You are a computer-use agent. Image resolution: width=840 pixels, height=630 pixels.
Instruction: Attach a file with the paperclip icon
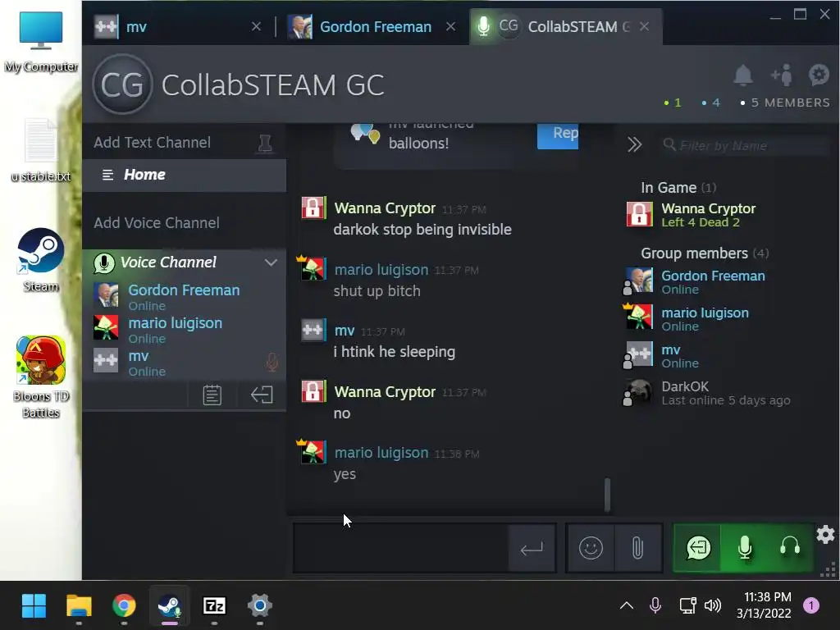pyautogui.click(x=637, y=548)
